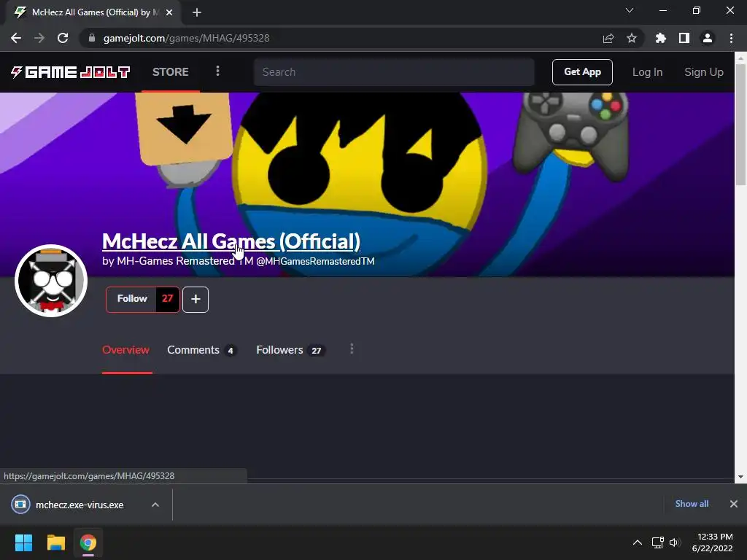Bookmark the page with the star icon
The image size is (747, 560).
click(x=632, y=38)
